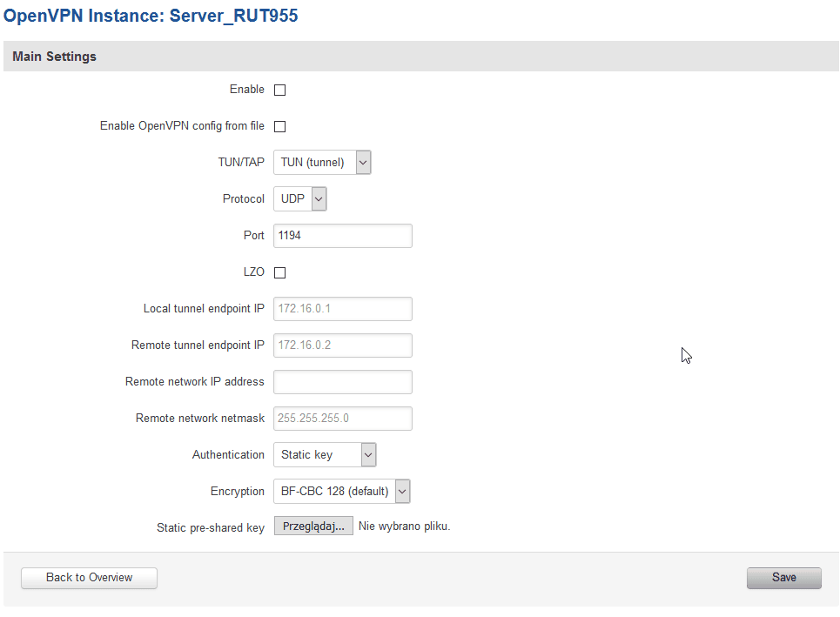
Task: Open the TUN/TAP dropdown
Action: click(322, 163)
